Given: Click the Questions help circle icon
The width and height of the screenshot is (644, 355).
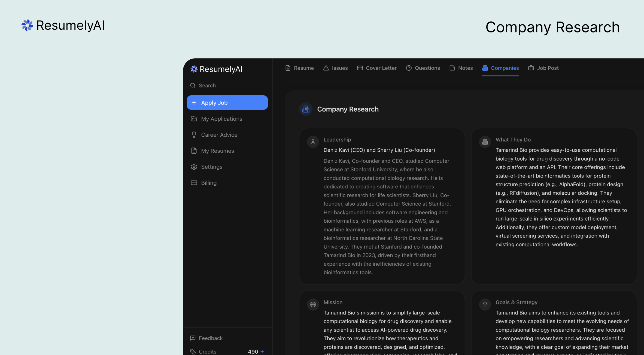Looking at the screenshot, I should click(409, 68).
